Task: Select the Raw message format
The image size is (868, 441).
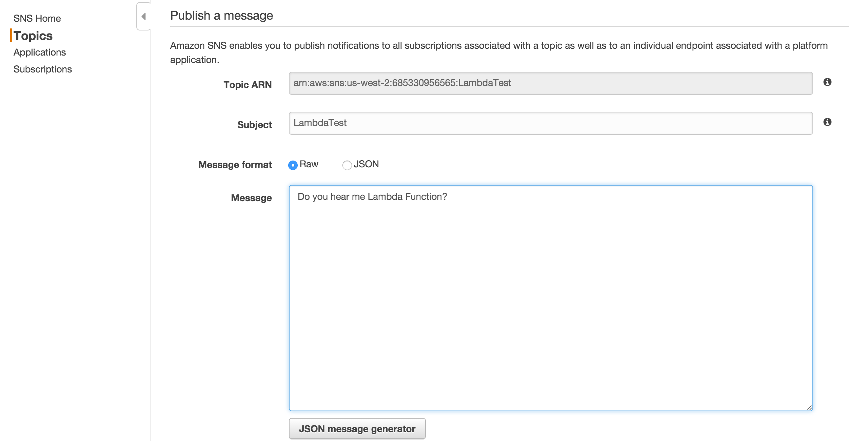Action: [293, 166]
